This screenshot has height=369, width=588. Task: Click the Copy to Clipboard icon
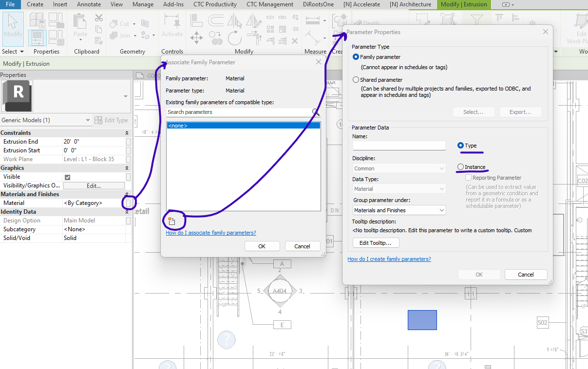click(x=98, y=29)
